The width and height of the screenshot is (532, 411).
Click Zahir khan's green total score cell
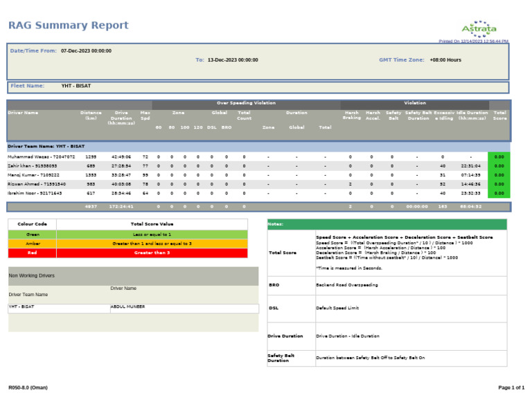tap(499, 166)
